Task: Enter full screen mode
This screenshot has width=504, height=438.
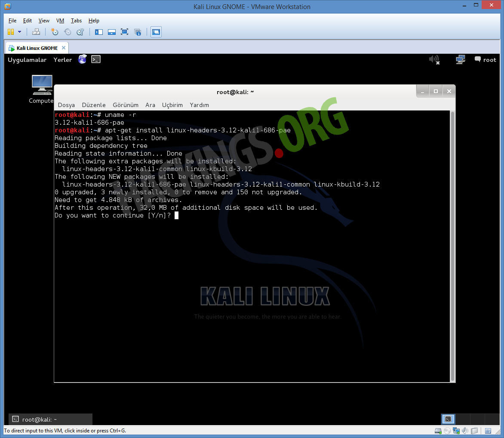Action: [x=124, y=32]
